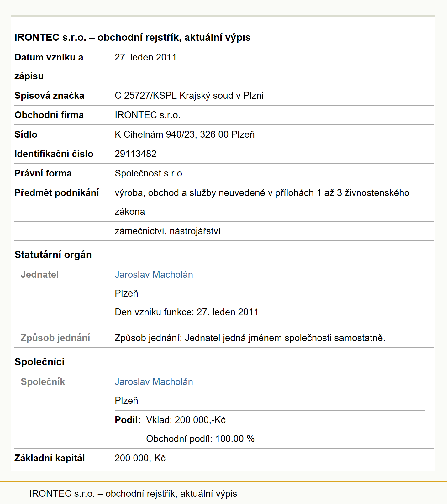447x504 pixels.
Task: Click the 'Předmět podnikání' label
Action: pos(57,193)
